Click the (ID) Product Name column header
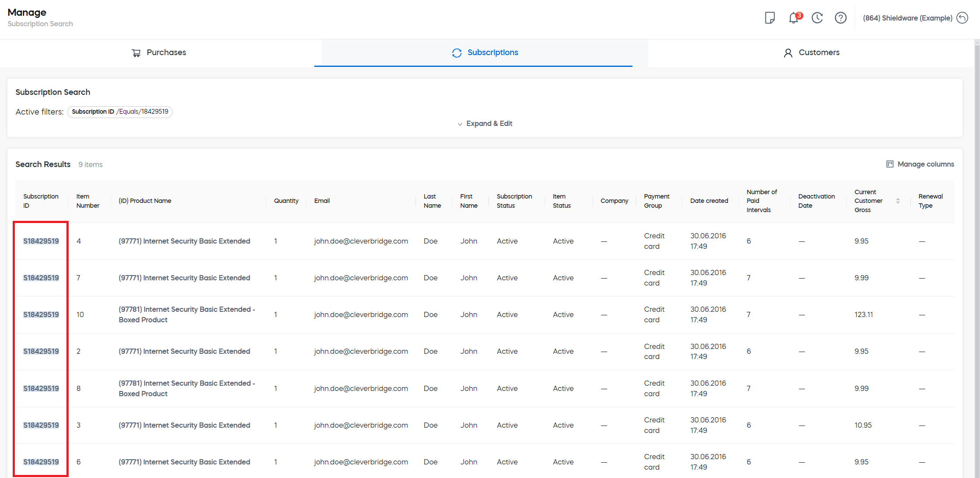 (145, 201)
